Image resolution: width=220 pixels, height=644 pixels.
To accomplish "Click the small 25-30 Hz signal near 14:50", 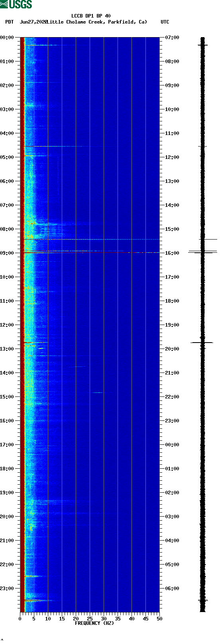I will [98, 392].
